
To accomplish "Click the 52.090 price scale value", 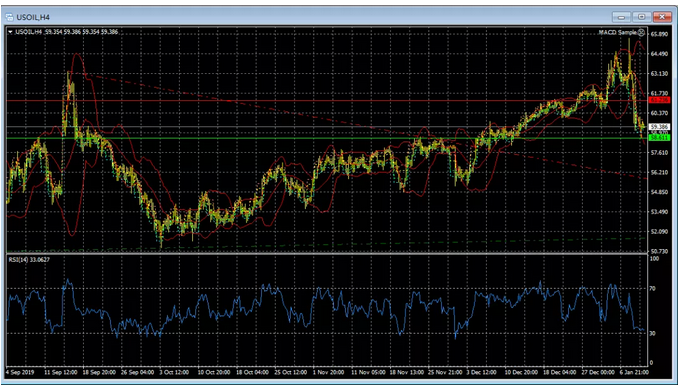I will point(660,232).
